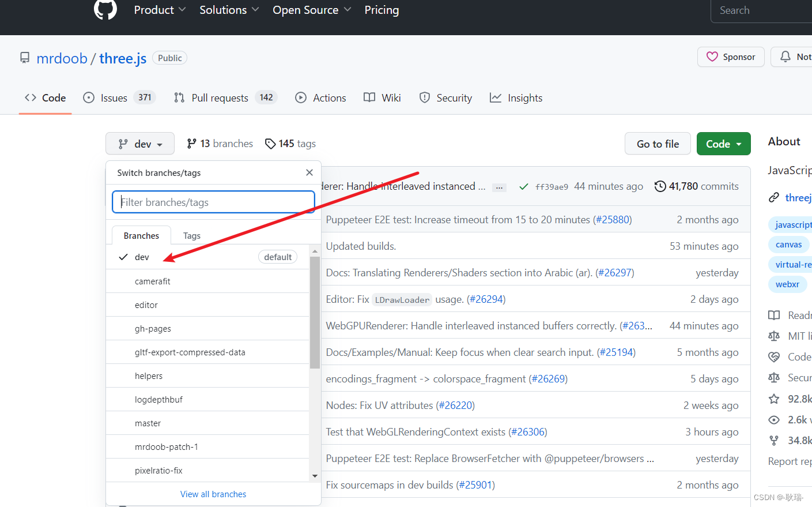812x507 pixels.
Task: Expand the Open Source menu
Action: 312,10
